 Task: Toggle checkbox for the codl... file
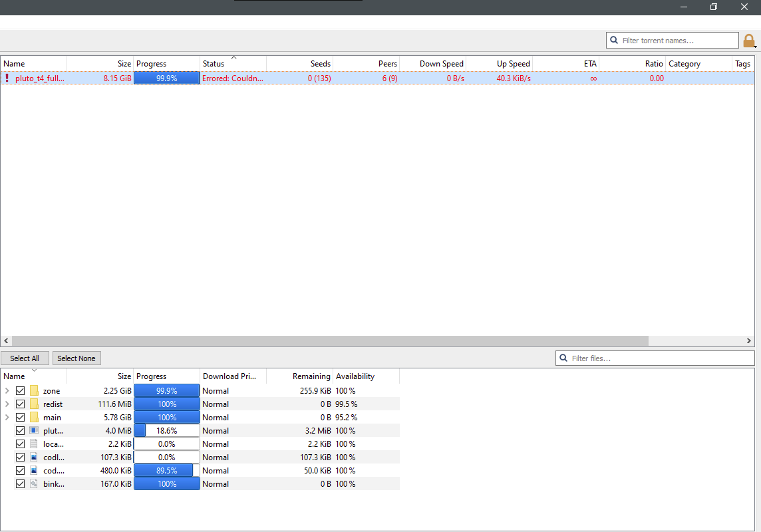21,458
